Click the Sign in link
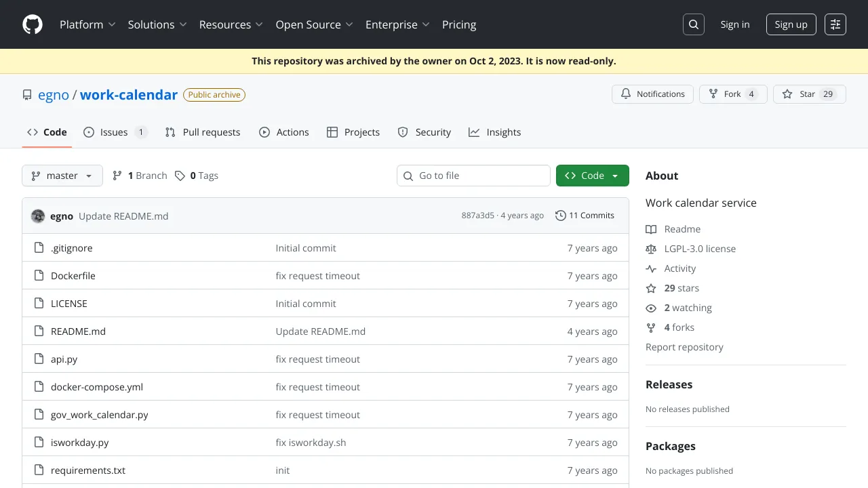 coord(735,24)
